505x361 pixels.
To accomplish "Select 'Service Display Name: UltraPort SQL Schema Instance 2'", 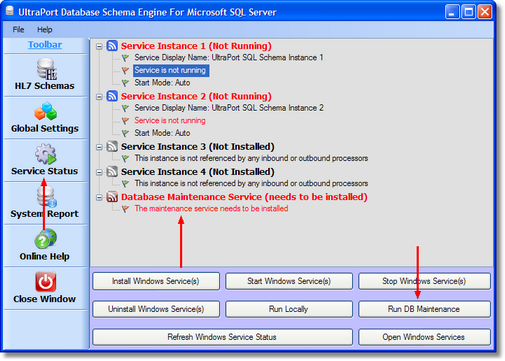I will tap(229, 108).
